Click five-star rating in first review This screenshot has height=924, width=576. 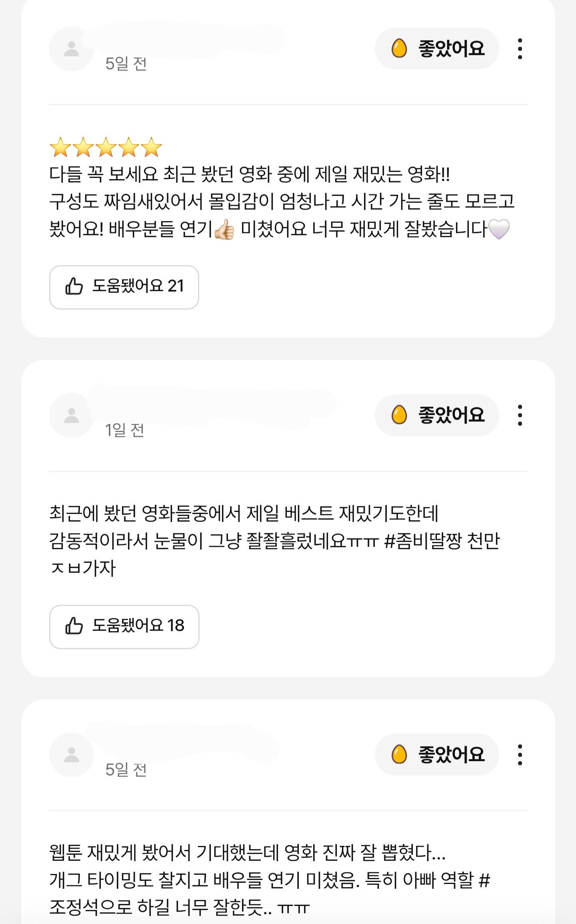click(x=106, y=147)
